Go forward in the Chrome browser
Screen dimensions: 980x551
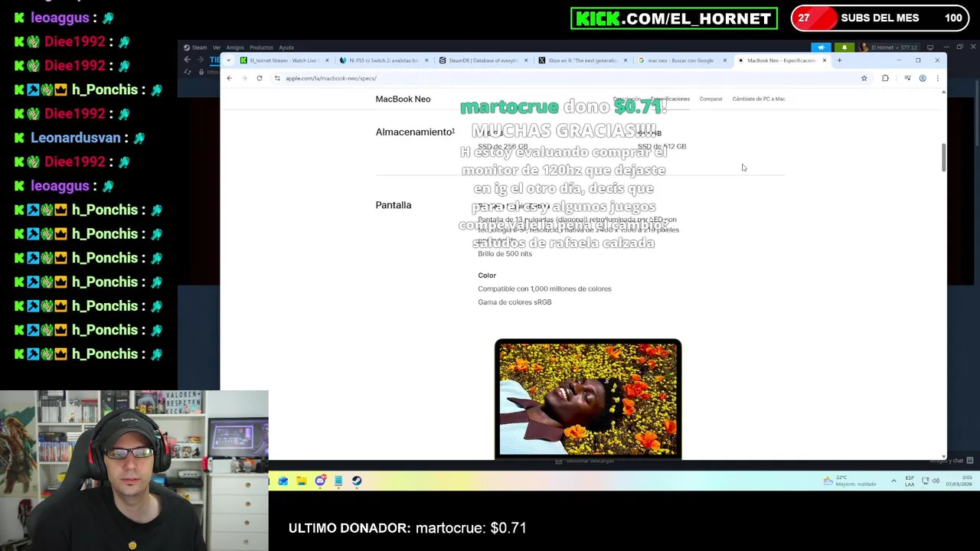point(244,78)
